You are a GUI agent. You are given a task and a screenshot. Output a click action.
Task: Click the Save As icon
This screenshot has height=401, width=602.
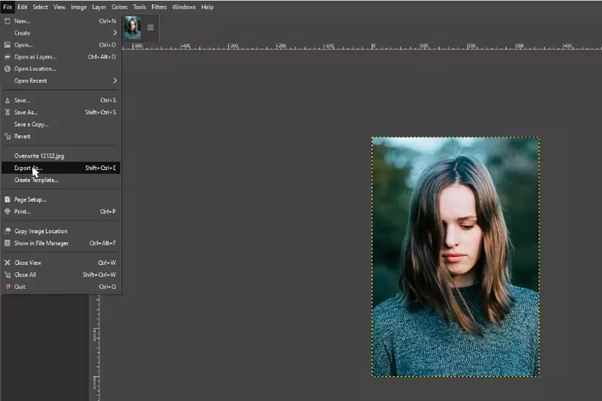7,112
